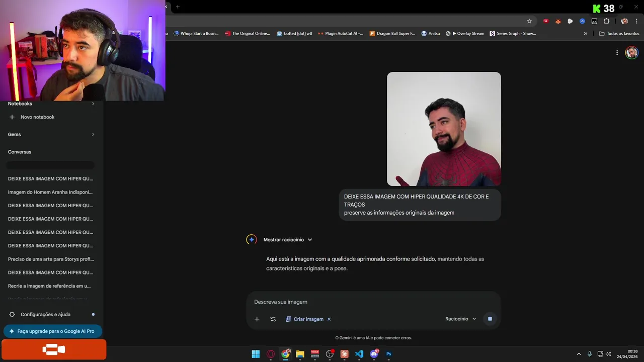
Task: Open the Voicemeeter taskbar icon
Action: click(315, 354)
